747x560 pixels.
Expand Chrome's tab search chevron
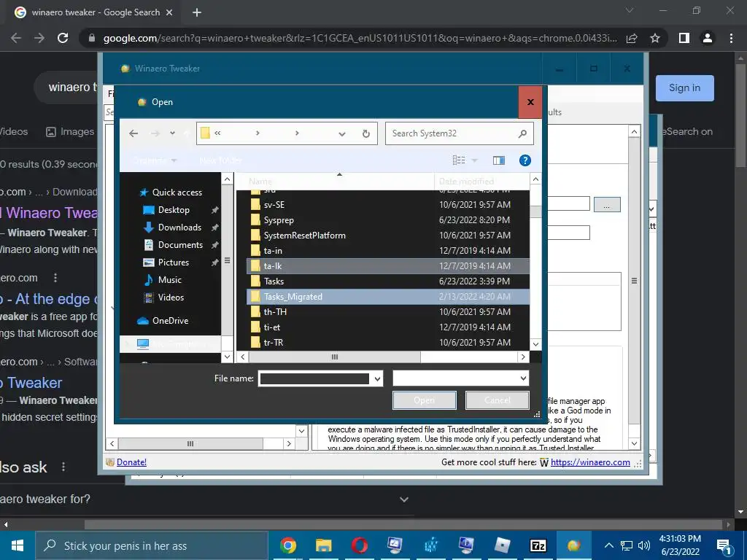tap(630, 10)
